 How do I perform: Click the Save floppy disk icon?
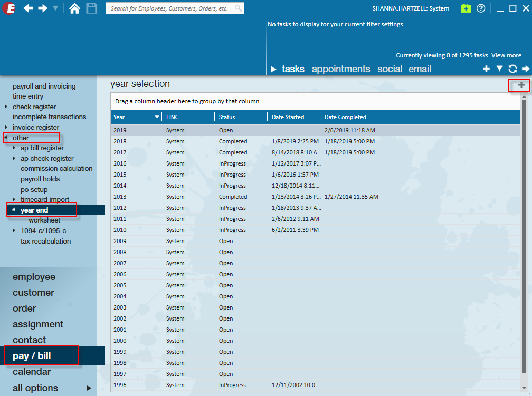pos(92,8)
